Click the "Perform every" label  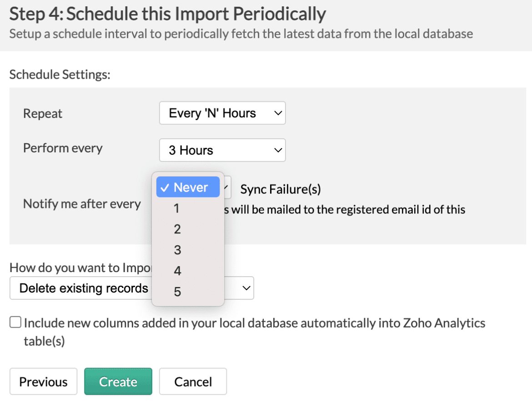point(63,148)
